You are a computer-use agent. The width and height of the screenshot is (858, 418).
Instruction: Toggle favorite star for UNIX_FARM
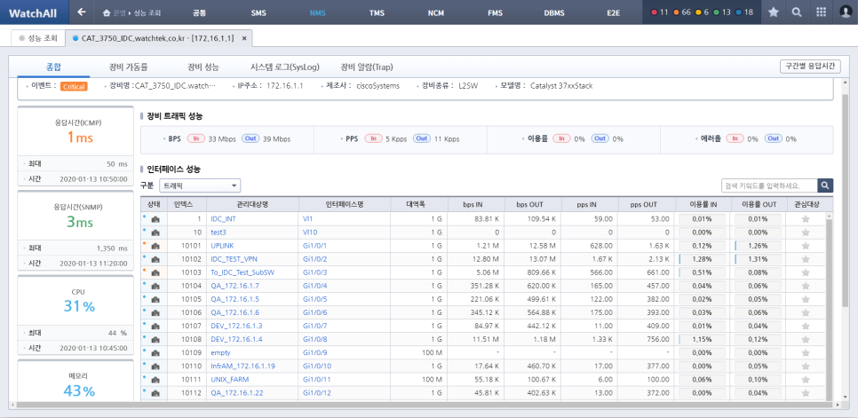tap(805, 380)
